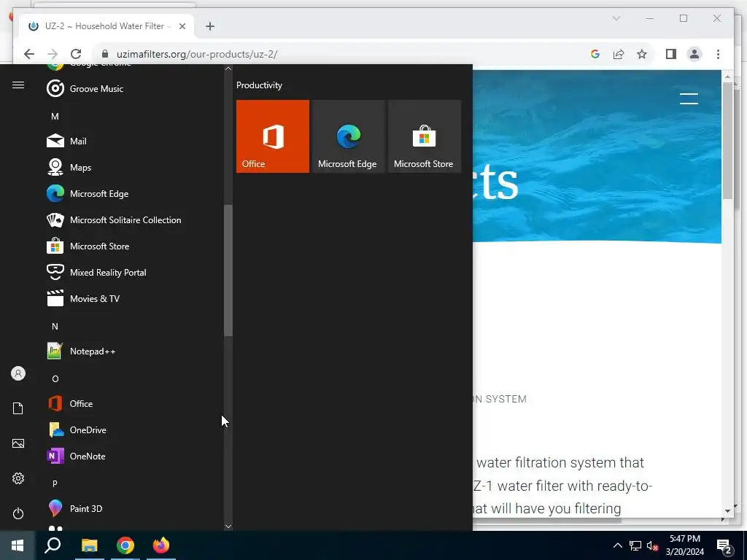The image size is (747, 560).
Task: Open Settings gear in Start sidebar
Action: click(18, 478)
